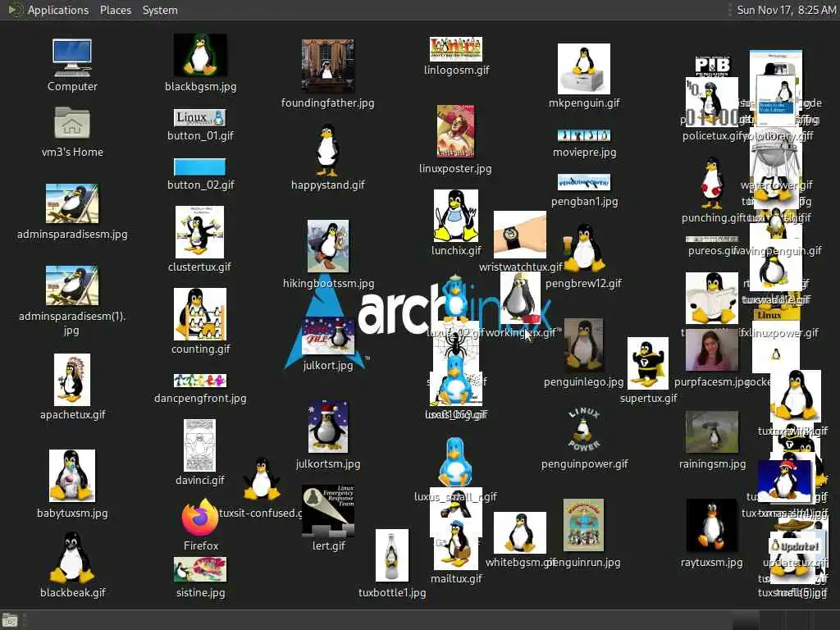Select the foundingfather.jpg icon
Image resolution: width=840 pixels, height=630 pixels.
click(328, 66)
